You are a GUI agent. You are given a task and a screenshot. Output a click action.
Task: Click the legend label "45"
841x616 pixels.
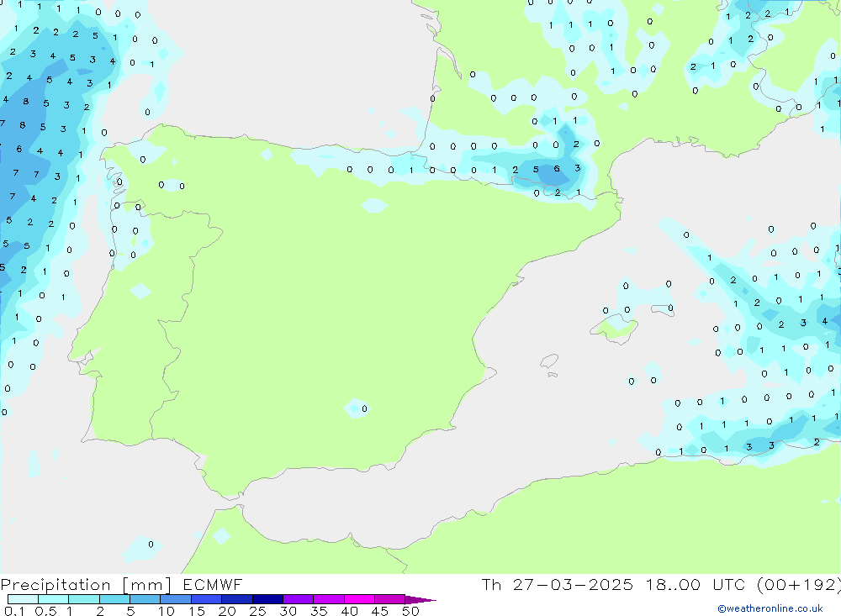[380, 611]
